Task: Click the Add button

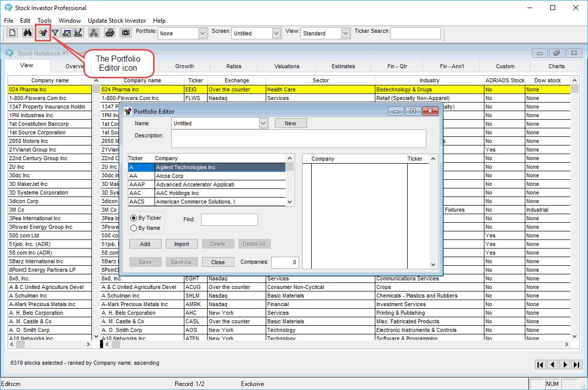Action: [x=145, y=244]
